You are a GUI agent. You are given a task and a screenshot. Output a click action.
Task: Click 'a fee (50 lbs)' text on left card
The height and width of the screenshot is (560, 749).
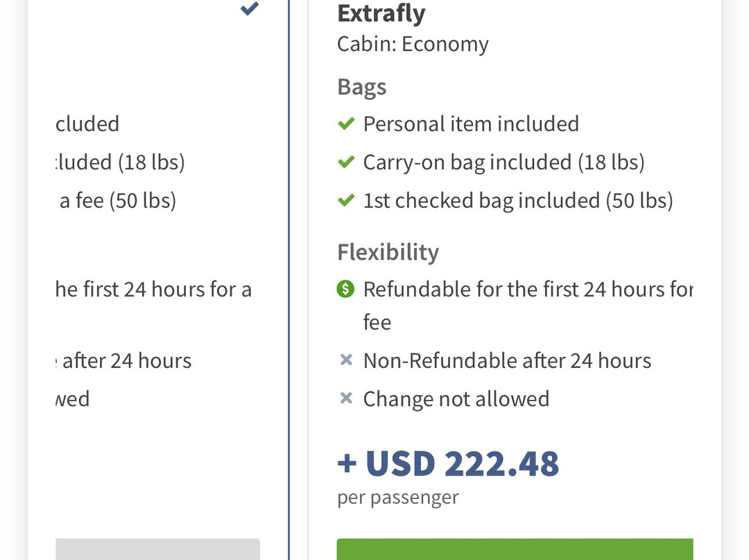[x=117, y=201]
